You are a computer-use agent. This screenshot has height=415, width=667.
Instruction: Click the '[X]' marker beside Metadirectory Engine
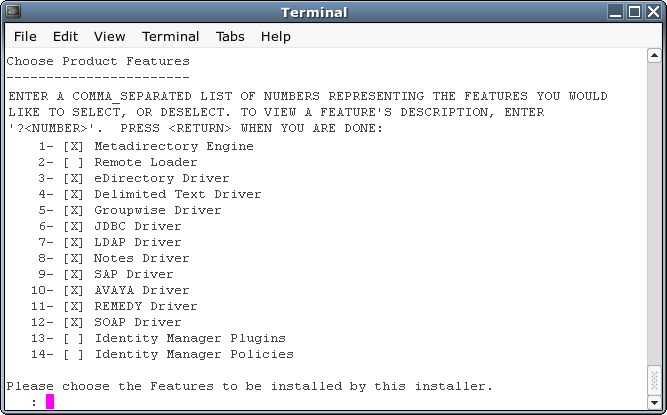73,146
